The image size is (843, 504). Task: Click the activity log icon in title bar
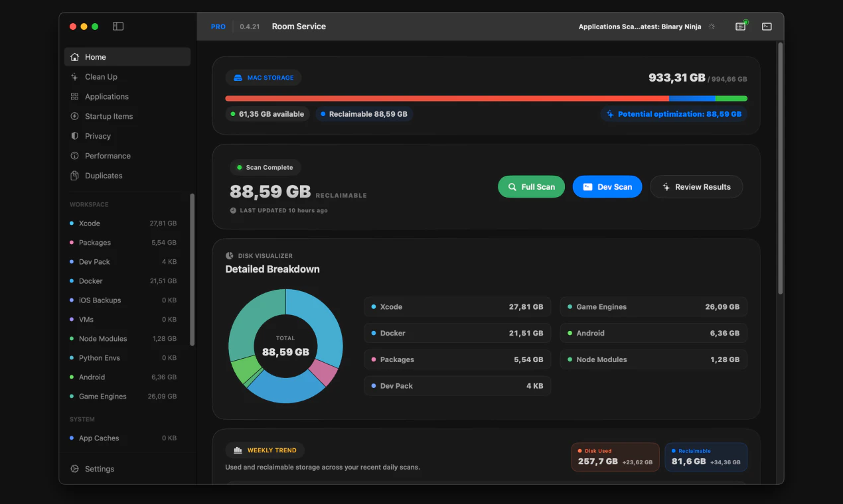[x=740, y=27]
